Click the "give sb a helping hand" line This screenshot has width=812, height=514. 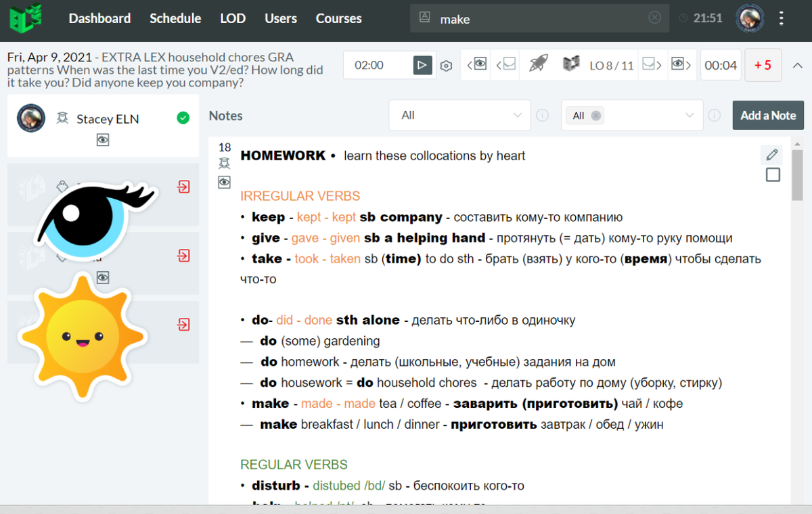[487, 238]
